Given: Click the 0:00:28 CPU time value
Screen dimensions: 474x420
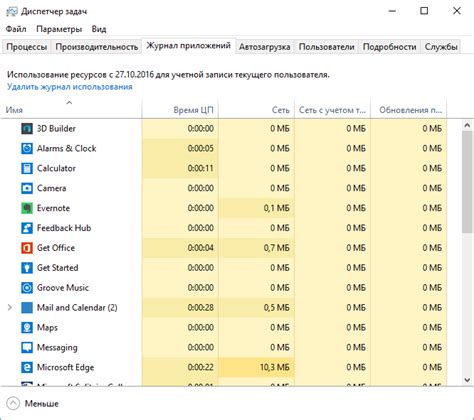Looking at the screenshot, I should 200,307.
